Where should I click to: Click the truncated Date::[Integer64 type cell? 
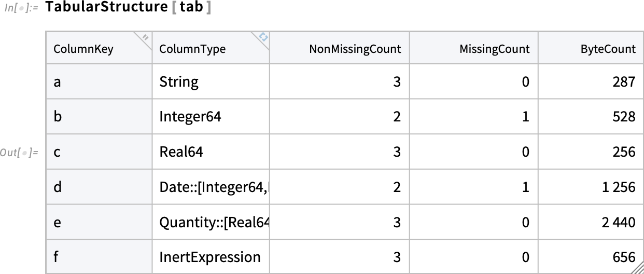211,187
